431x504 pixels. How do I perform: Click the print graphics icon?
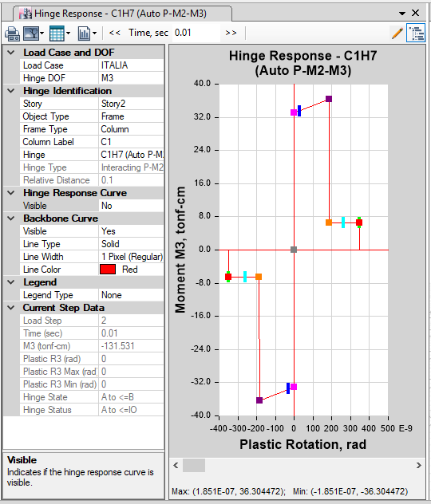[x=12, y=33]
